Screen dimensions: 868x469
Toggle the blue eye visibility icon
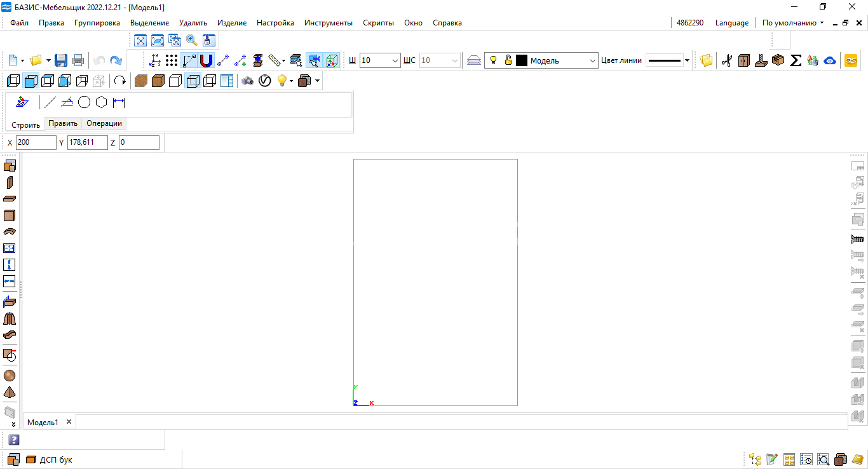pyautogui.click(x=829, y=60)
